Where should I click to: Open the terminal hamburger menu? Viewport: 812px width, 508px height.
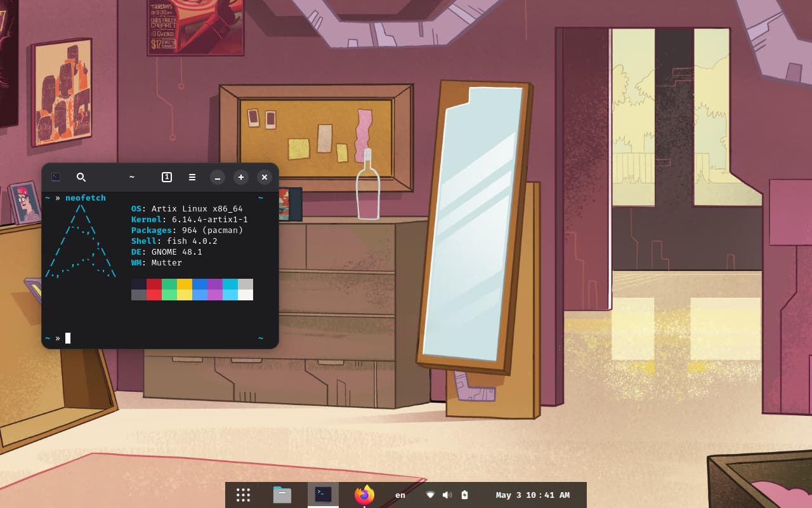[x=192, y=177]
